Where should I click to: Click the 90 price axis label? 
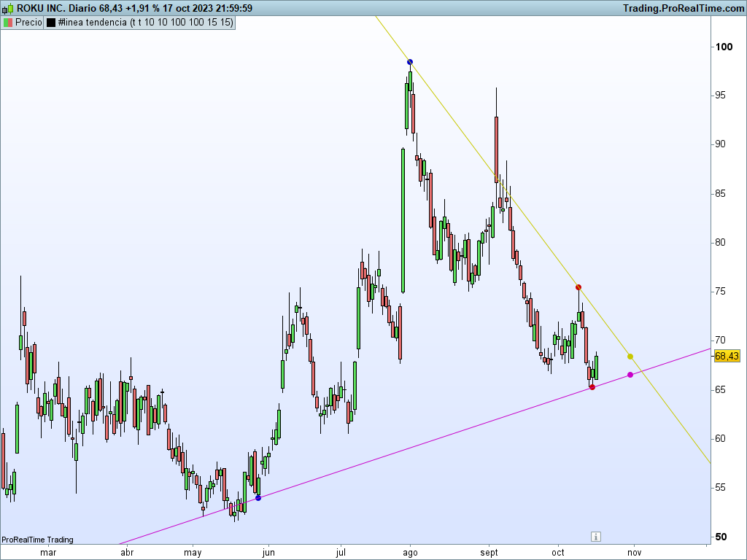tap(720, 144)
